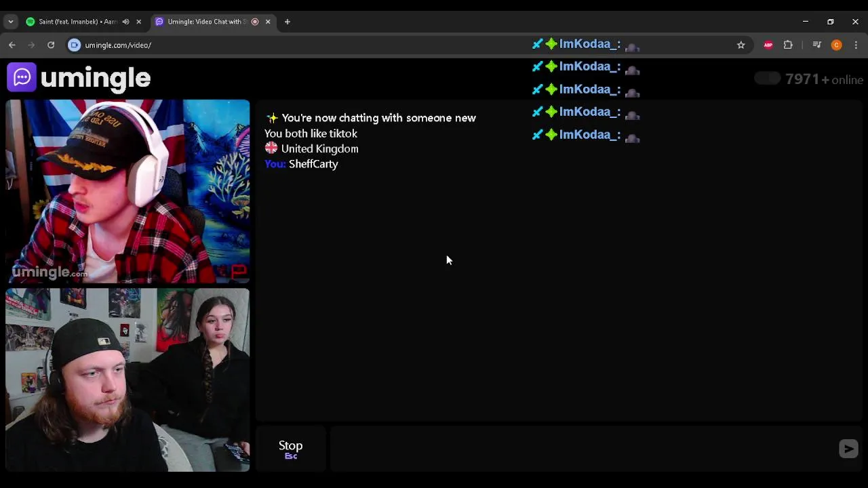Click the top webcam video feed
This screenshot has height=488, width=868.
tap(127, 191)
